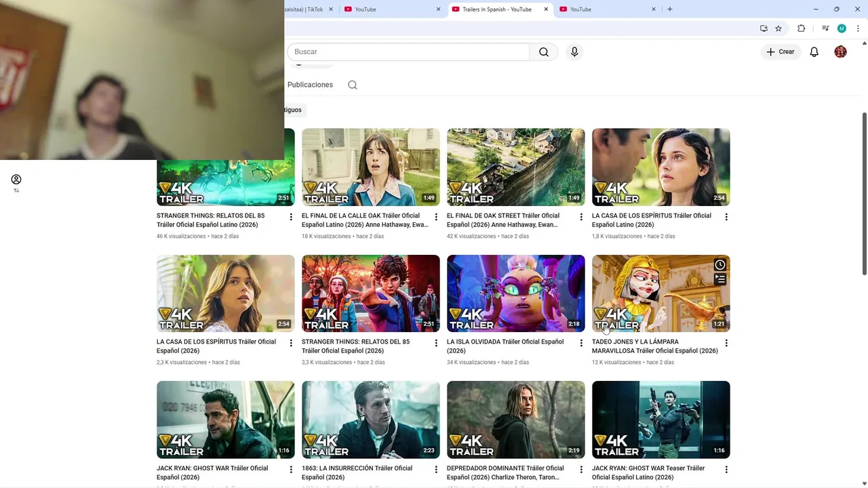The height and width of the screenshot is (488, 868).
Task: Open options for El Final de Oak Street
Action: point(581,217)
